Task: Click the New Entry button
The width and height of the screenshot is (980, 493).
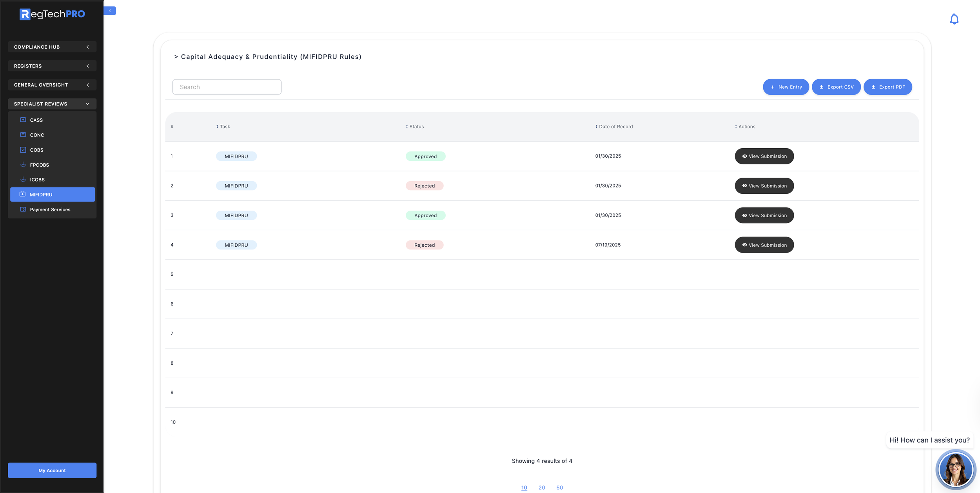Action: (x=786, y=87)
